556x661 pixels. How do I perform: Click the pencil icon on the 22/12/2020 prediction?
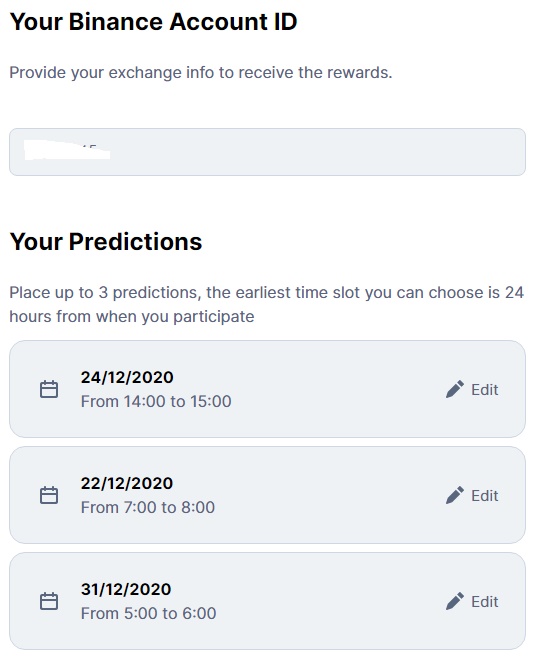pyautogui.click(x=455, y=495)
